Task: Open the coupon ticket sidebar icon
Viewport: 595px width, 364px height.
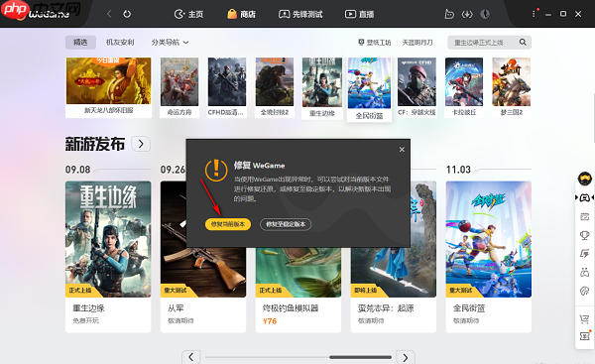Action: [585, 336]
